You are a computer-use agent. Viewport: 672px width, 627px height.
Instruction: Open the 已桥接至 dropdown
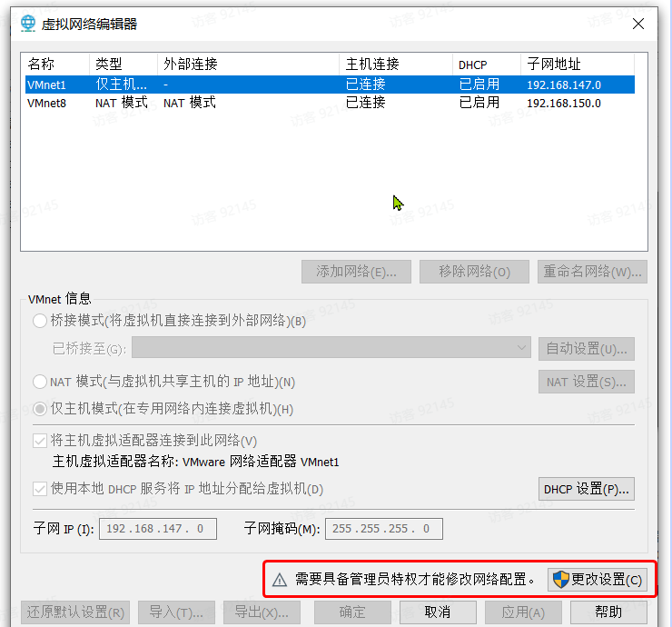click(x=331, y=347)
